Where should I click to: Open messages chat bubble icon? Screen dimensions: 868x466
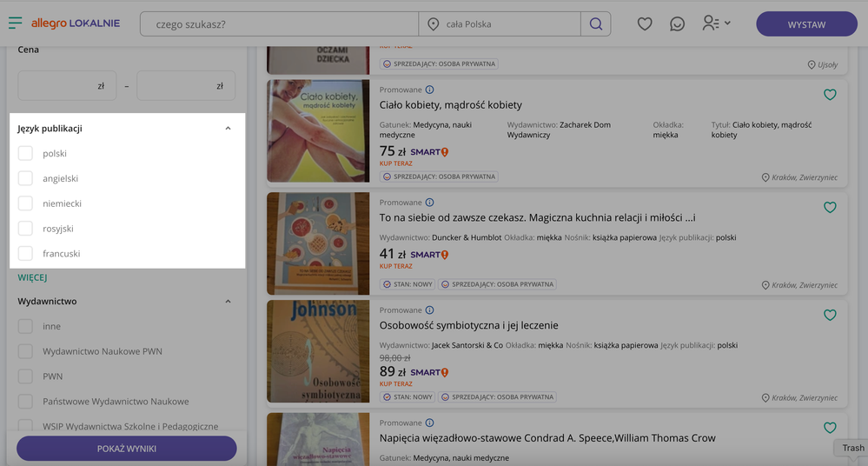click(677, 23)
